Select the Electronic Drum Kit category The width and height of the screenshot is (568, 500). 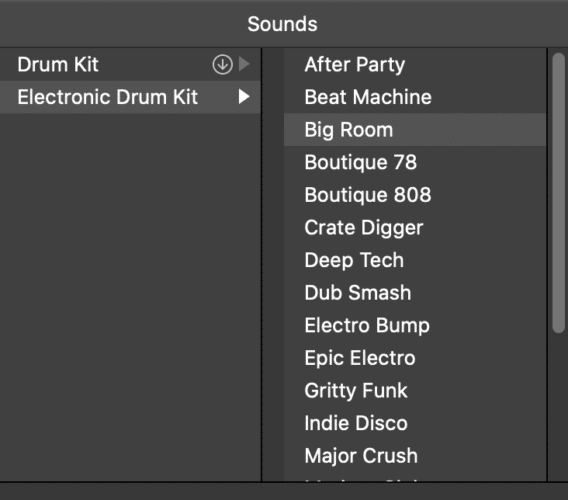pos(130,97)
